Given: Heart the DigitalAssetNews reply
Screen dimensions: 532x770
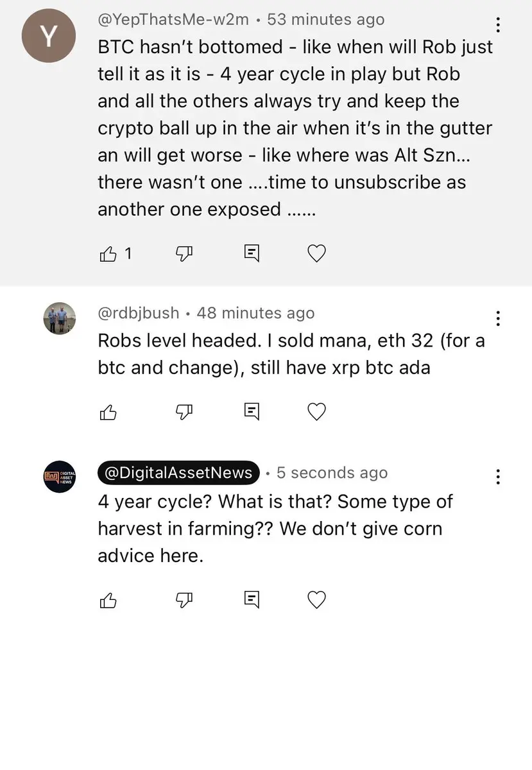Looking at the screenshot, I should click(317, 600).
